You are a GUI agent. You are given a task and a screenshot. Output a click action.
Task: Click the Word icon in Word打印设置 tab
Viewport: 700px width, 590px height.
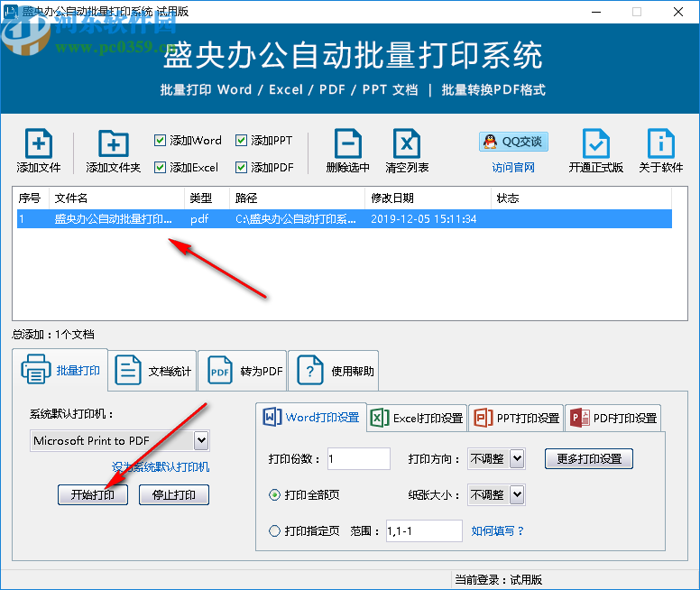coord(272,417)
